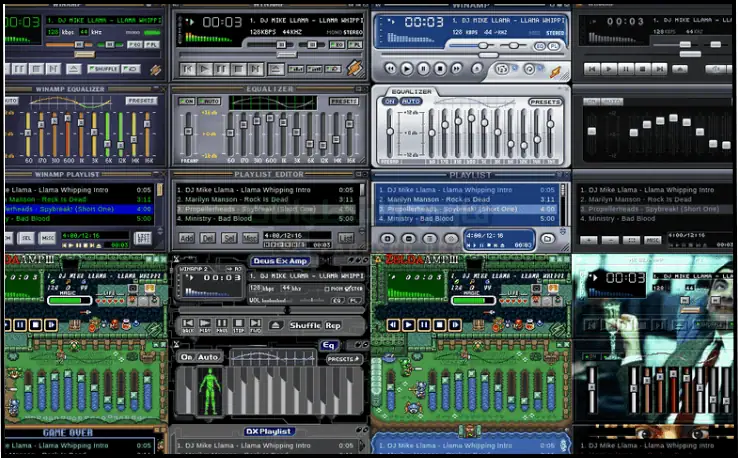738x458 pixels.
Task: Open PRESETS in the classic Winamp Equalizer
Action: pyautogui.click(x=142, y=101)
